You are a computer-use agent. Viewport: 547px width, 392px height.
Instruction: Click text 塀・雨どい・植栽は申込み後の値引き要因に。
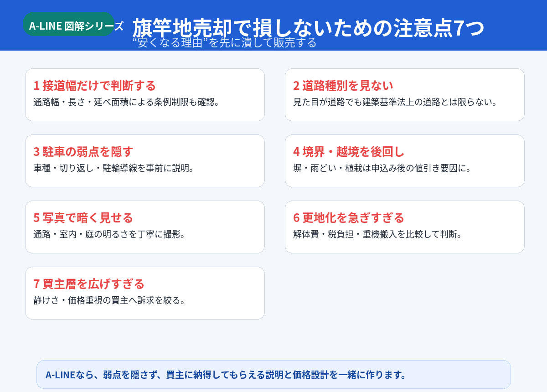(382, 168)
